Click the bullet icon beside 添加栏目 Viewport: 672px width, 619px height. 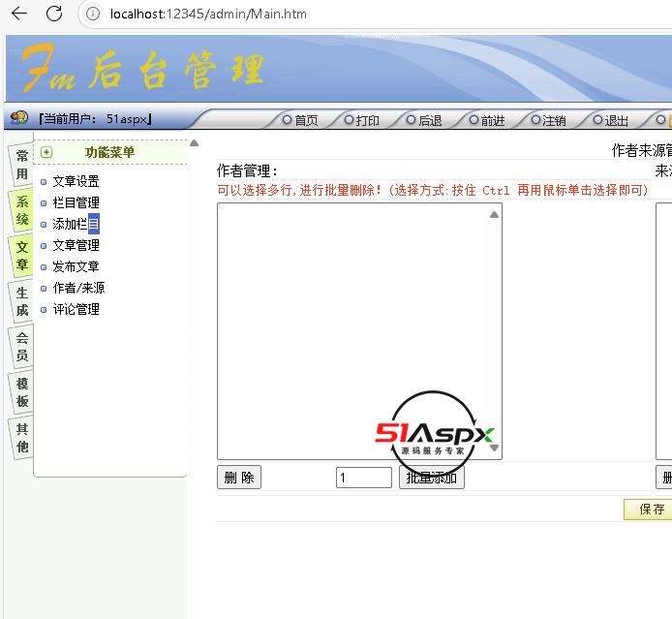tap(44, 225)
